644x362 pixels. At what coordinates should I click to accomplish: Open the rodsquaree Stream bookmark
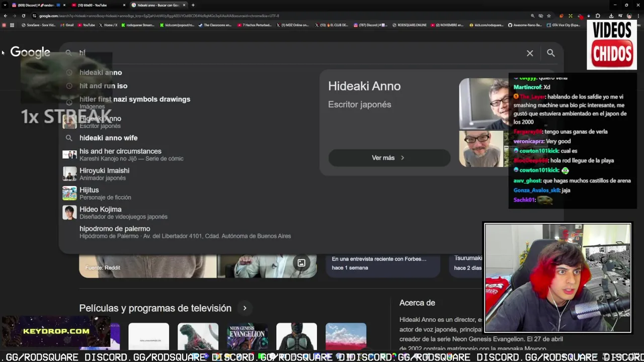click(x=138, y=25)
